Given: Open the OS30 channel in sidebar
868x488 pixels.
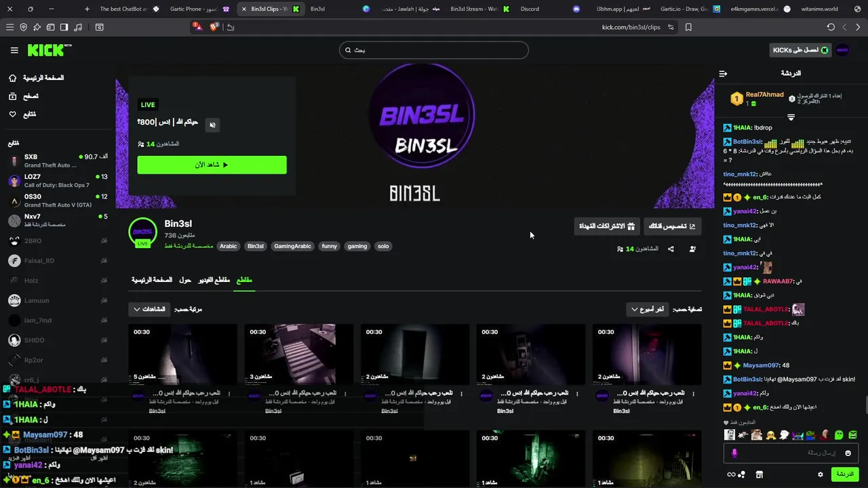Looking at the screenshot, I should (x=58, y=201).
